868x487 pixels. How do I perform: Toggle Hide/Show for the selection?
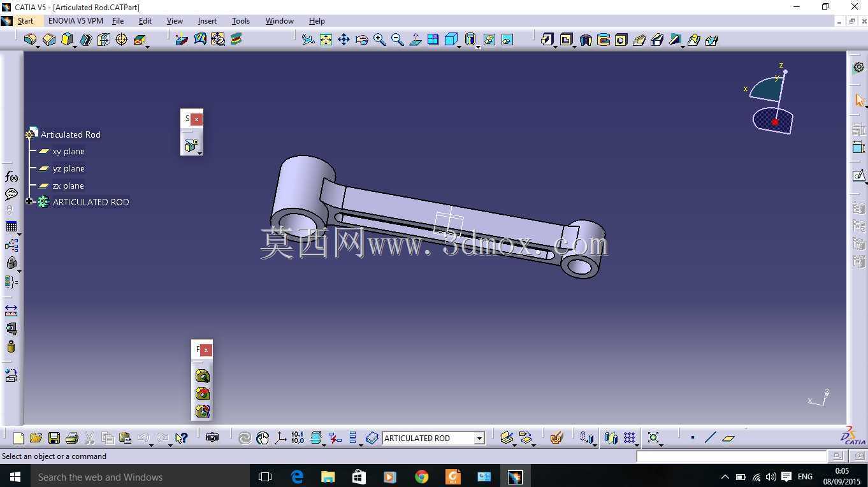(x=489, y=40)
